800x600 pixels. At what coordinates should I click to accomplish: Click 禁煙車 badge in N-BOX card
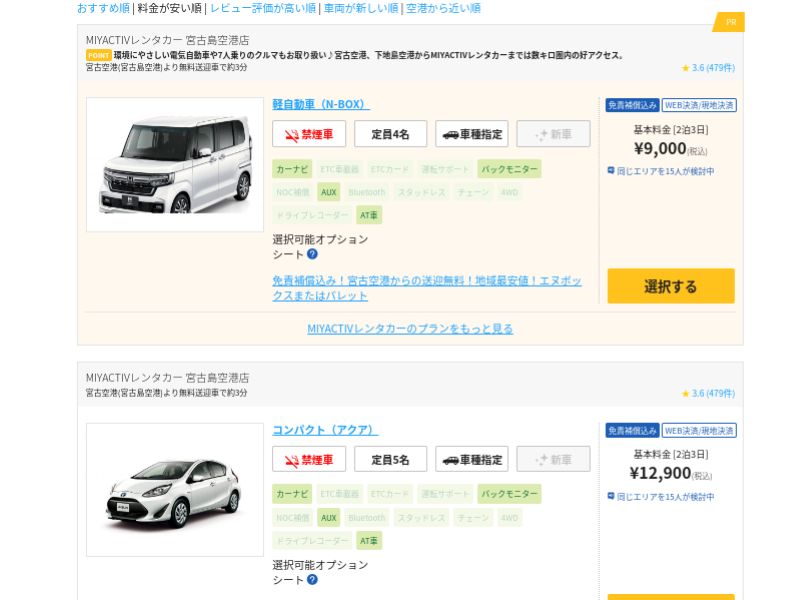[309, 134]
